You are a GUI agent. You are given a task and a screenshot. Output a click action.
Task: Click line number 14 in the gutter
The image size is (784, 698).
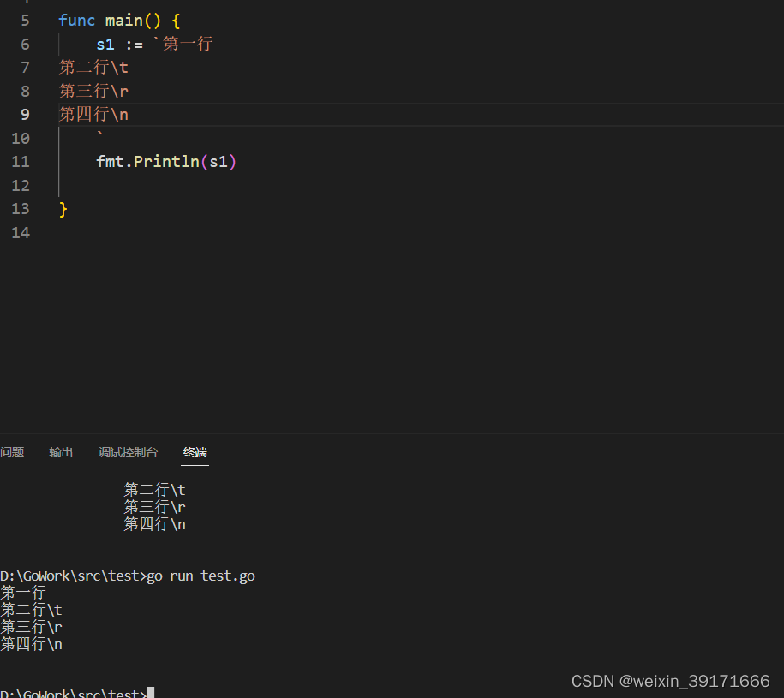pos(21,232)
